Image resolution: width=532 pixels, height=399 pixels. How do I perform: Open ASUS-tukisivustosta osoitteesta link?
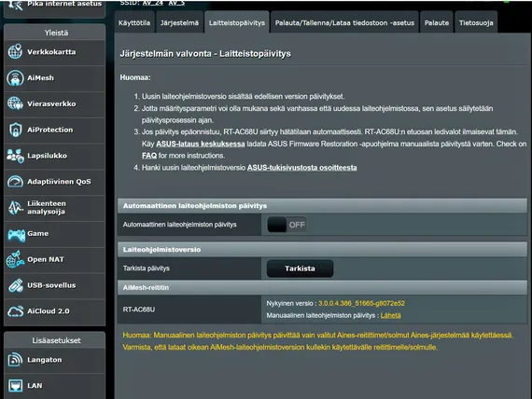(x=302, y=168)
